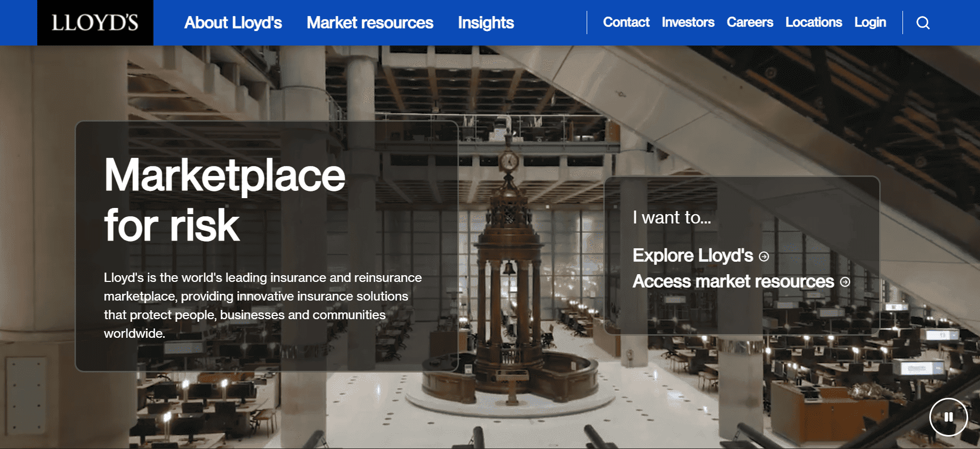Click the circled arrow beside Explore Lloyd's
The width and height of the screenshot is (980, 449).
pyautogui.click(x=764, y=257)
